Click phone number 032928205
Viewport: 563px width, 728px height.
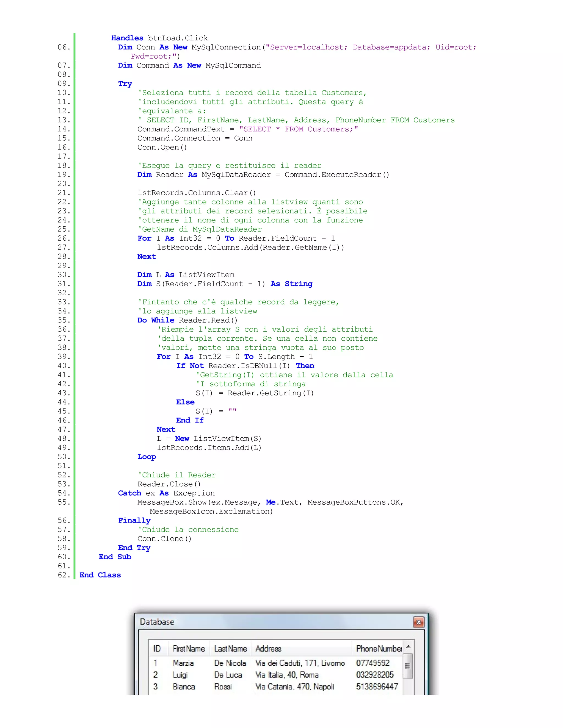pyautogui.click(x=375, y=675)
